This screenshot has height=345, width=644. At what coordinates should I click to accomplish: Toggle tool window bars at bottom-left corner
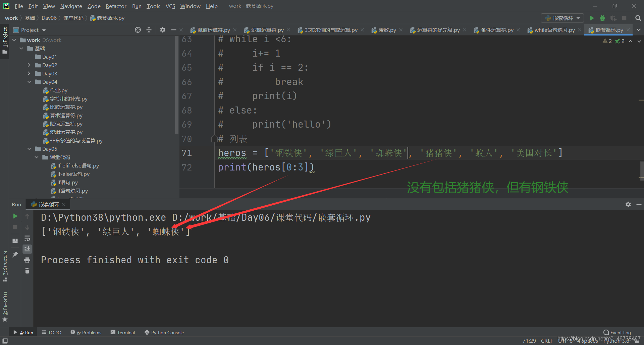coord(5,341)
